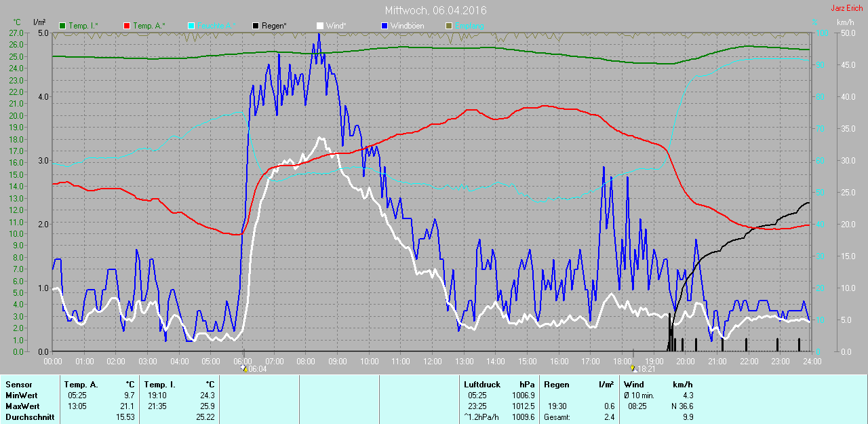Click the rain total 'Gesamt:' label
This screenshot has height=424, width=868.
coord(557,417)
